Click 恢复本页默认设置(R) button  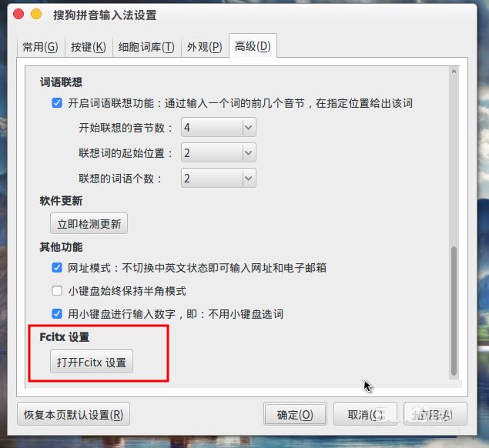pos(74,414)
